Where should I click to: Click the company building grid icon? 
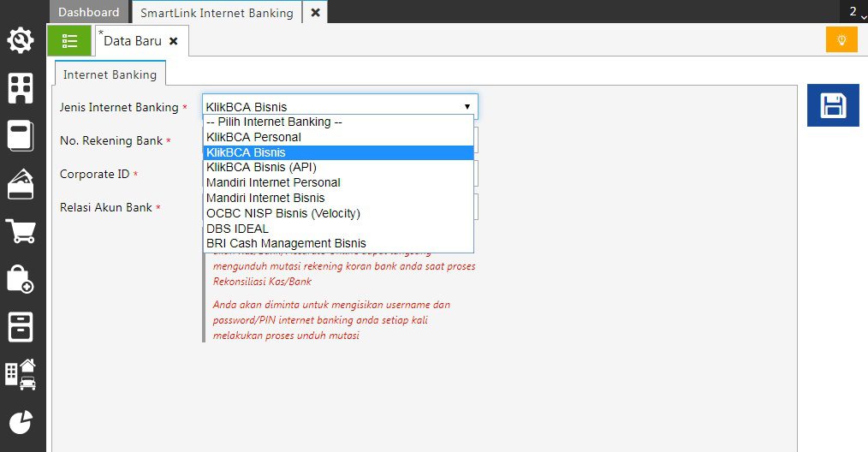[21, 88]
